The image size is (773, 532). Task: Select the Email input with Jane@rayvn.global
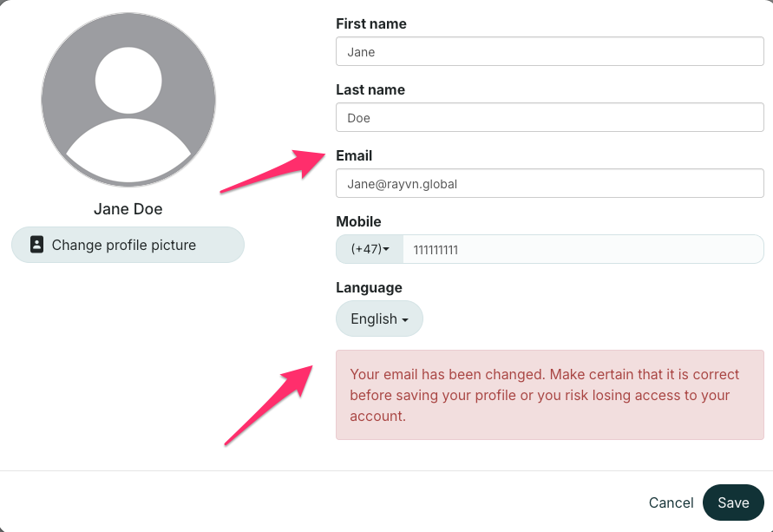[x=549, y=184]
